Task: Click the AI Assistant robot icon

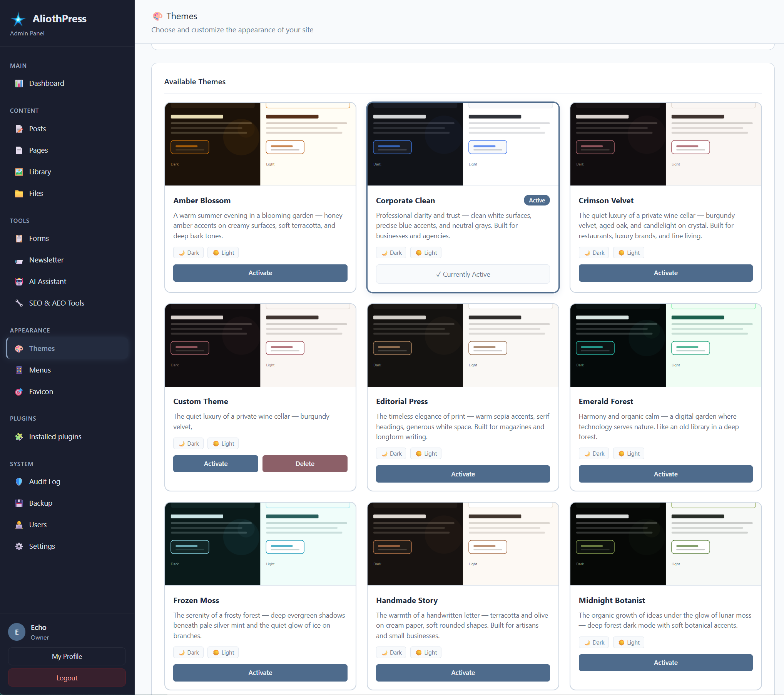Action: pos(19,282)
